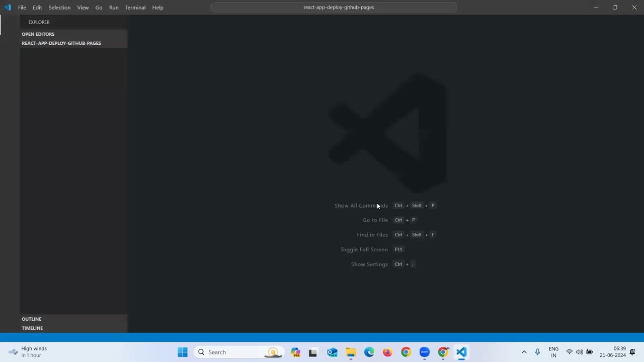This screenshot has height=362, width=644.
Task: Expand the OPEN EDITORS section
Action: [73, 34]
